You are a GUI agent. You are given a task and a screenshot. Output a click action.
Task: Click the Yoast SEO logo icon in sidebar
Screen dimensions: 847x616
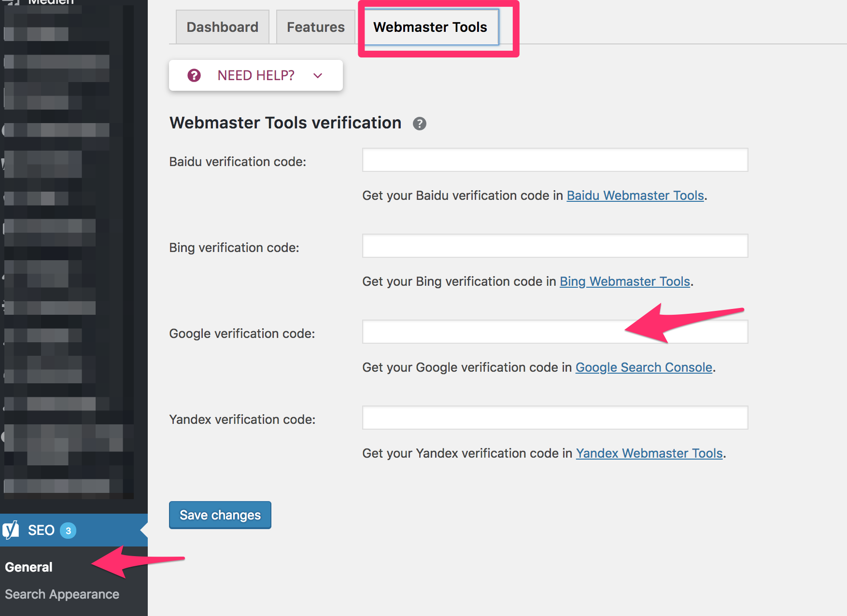pos(11,530)
